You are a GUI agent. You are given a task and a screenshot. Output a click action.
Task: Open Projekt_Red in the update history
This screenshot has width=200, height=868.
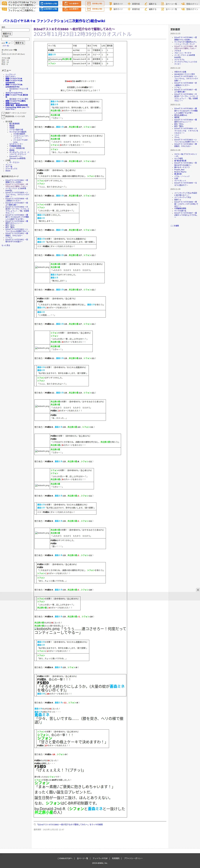179,169
